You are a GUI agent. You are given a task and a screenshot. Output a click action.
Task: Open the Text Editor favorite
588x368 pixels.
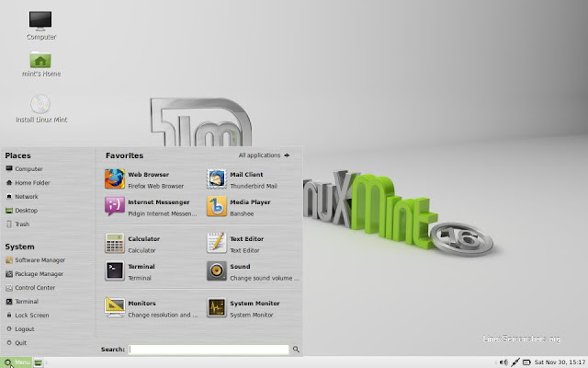click(252, 244)
